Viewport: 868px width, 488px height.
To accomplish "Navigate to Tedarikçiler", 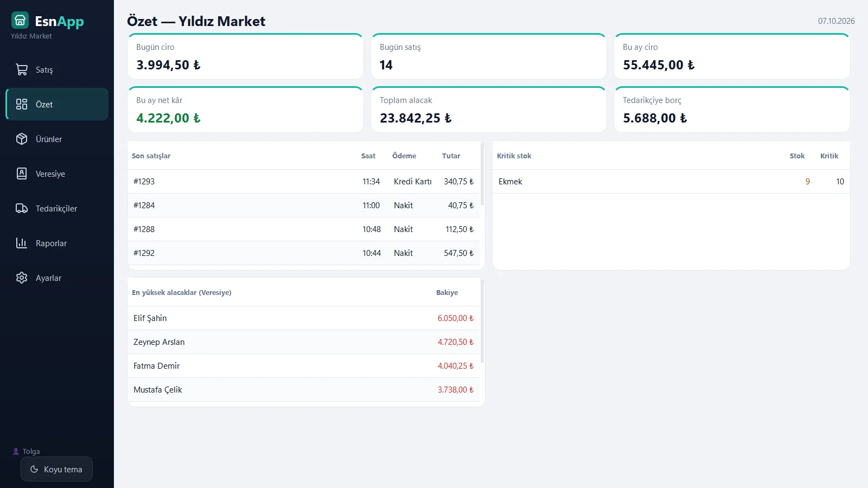I will tap(57, 208).
